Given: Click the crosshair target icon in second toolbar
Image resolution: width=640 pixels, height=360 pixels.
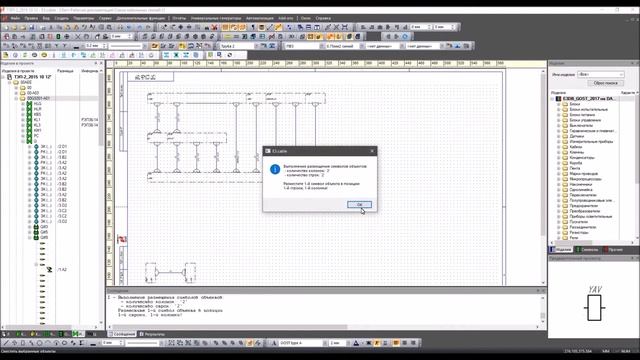Looking at the screenshot, I should tap(67, 37).
